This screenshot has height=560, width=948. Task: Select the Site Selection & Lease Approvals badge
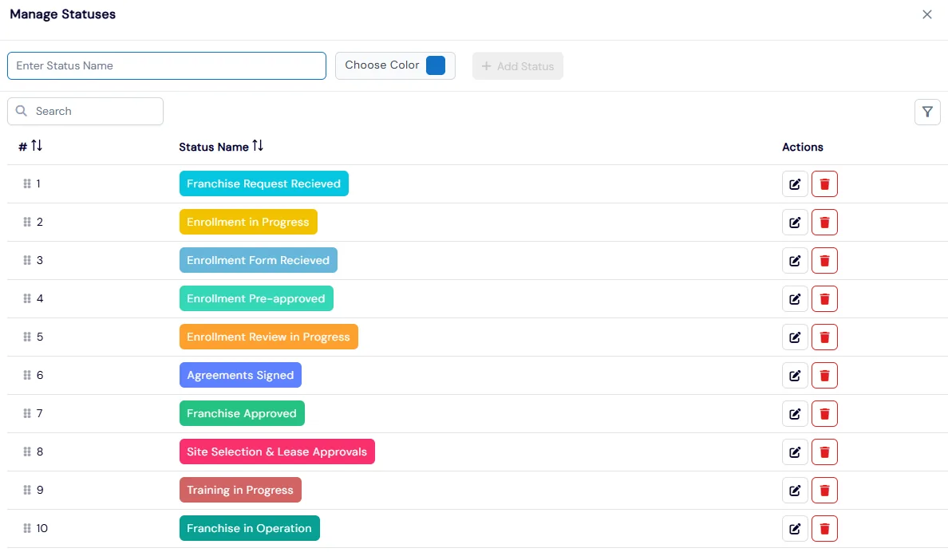click(277, 452)
